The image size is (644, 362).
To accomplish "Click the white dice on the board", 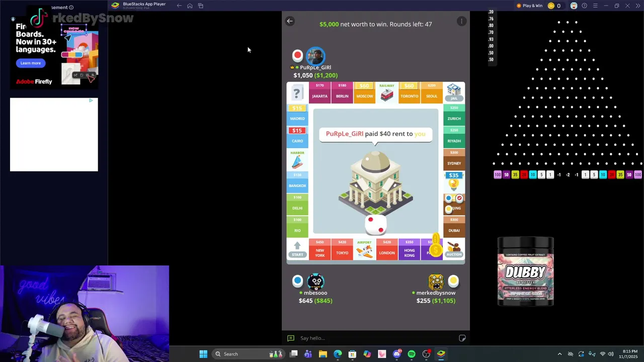I will point(375,224).
